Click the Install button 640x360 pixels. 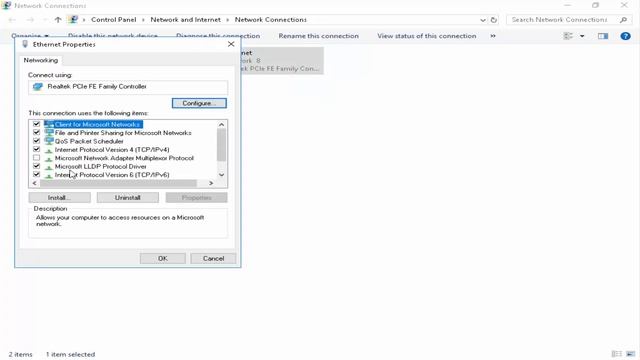point(60,198)
